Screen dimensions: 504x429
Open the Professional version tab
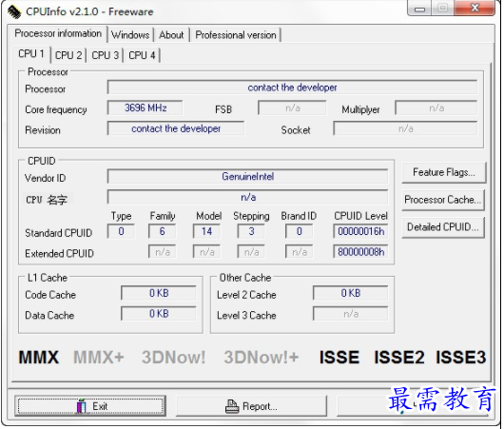(x=236, y=35)
